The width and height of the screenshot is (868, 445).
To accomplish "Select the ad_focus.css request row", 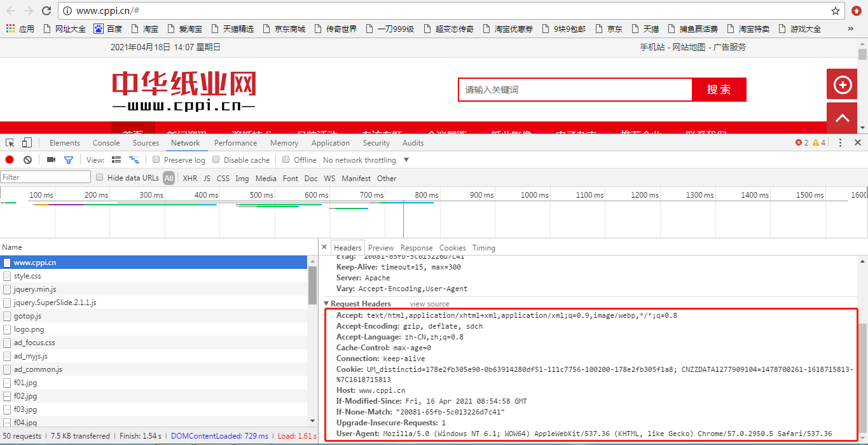I will click(x=154, y=343).
